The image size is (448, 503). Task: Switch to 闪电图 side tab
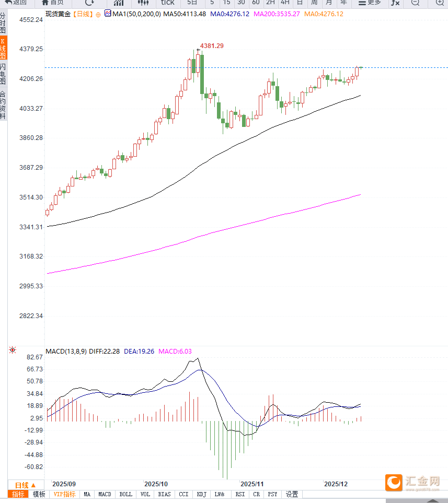tap(3, 74)
